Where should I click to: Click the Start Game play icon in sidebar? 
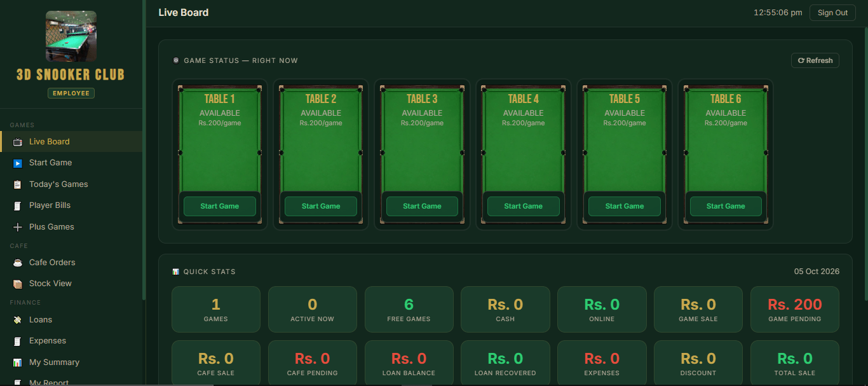(x=17, y=163)
